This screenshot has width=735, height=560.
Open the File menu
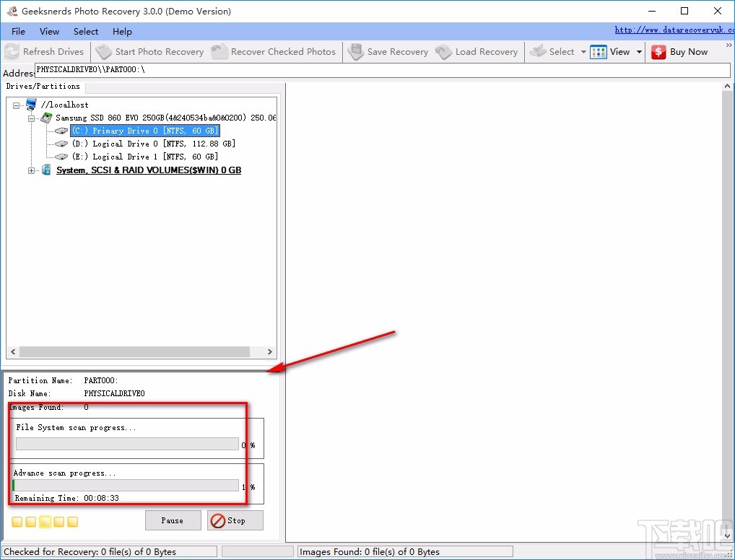(18, 32)
